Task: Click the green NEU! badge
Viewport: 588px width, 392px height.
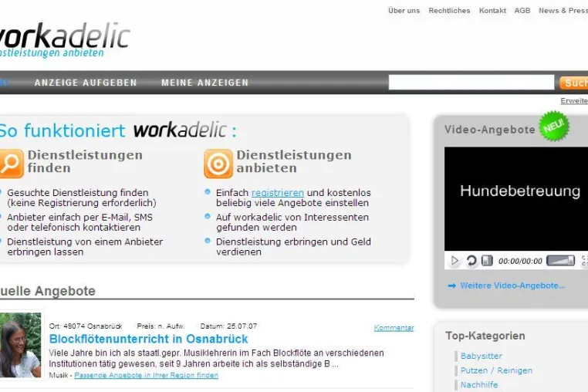Action: (x=554, y=126)
